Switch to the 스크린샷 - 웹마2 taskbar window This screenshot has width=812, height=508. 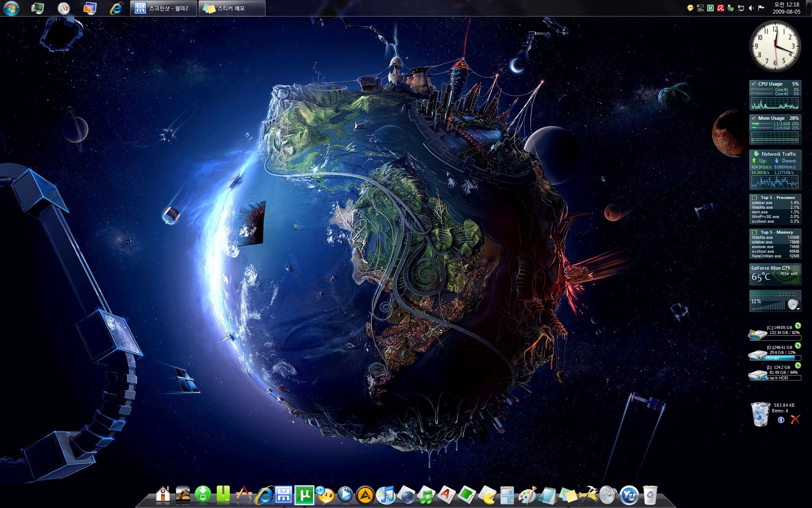[164, 8]
